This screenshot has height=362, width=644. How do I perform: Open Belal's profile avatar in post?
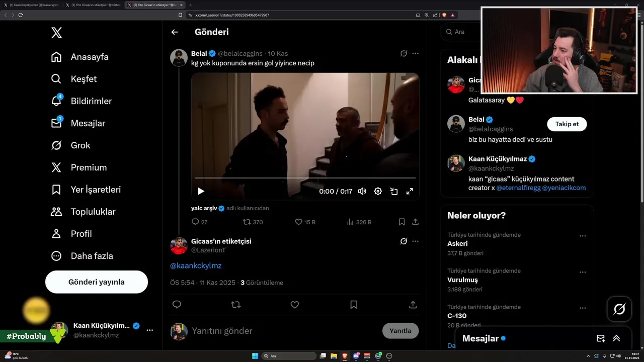(179, 58)
